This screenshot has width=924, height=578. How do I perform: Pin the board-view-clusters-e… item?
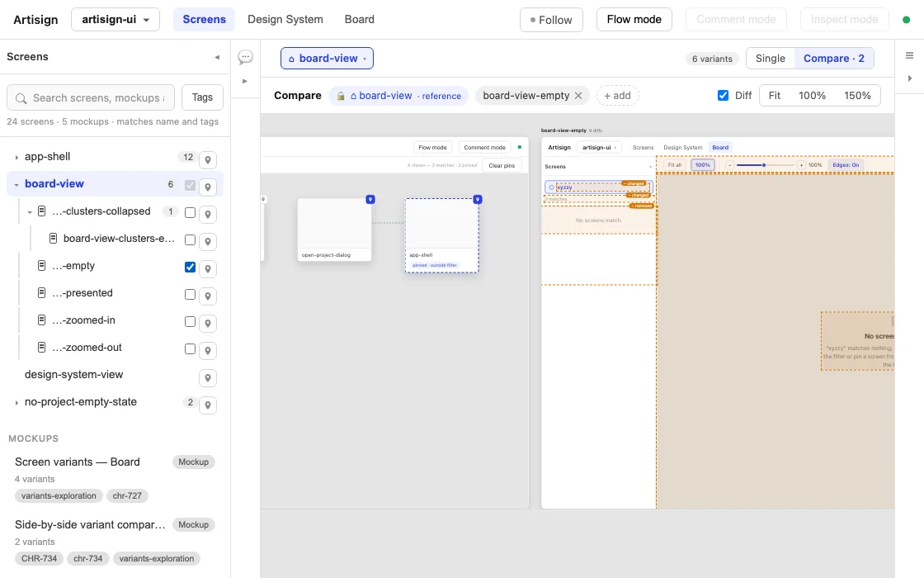click(x=207, y=241)
